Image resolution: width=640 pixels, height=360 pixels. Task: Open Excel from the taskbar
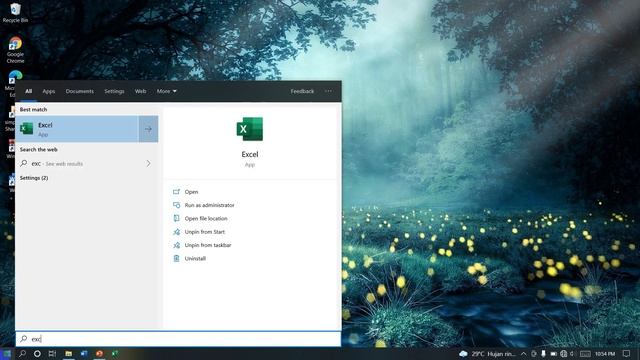pyautogui.click(x=115, y=353)
